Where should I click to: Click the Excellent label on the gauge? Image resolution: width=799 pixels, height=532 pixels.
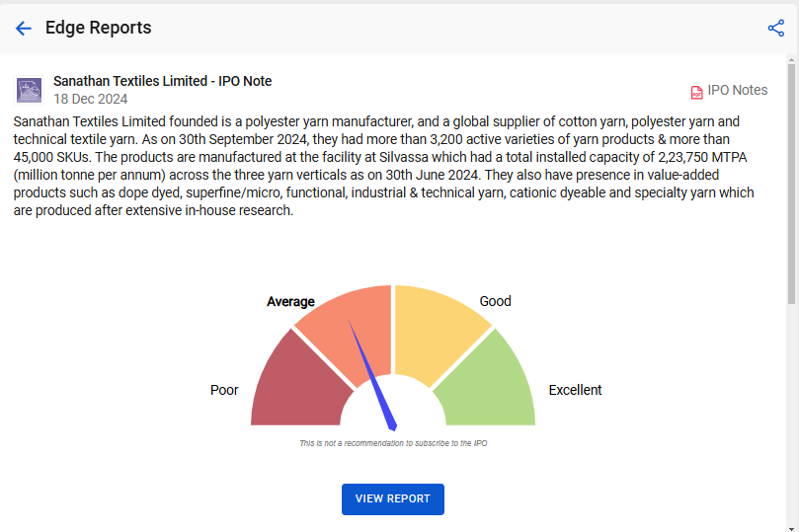coord(575,390)
